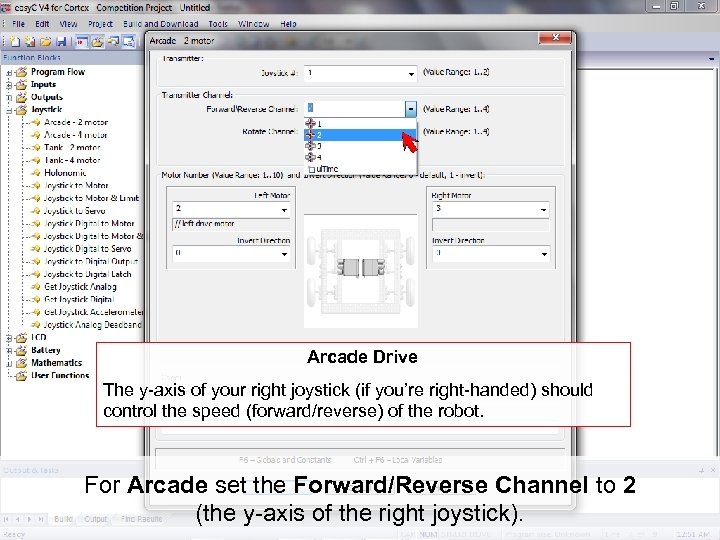Switch to the Output tab
Viewport: 720px width, 540px height.
point(95,519)
